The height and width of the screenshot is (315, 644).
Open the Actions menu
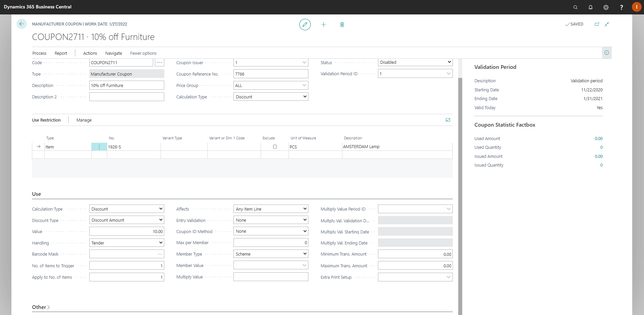pos(90,53)
